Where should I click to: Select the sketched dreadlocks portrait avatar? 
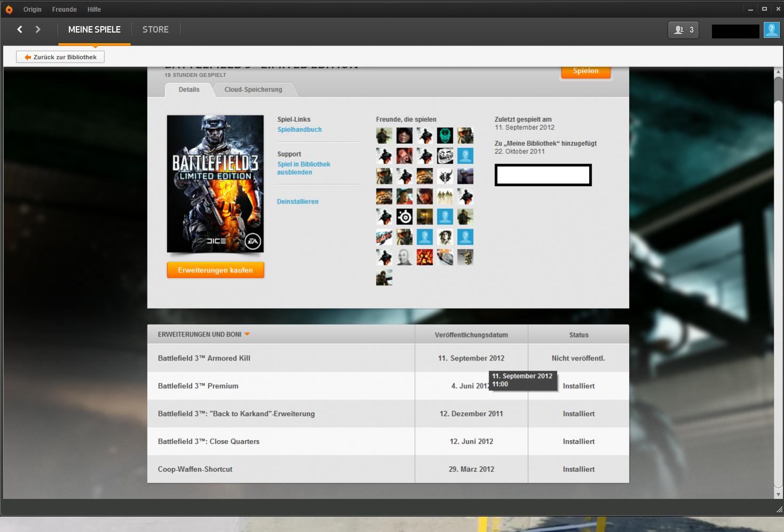pyautogui.click(x=445, y=237)
